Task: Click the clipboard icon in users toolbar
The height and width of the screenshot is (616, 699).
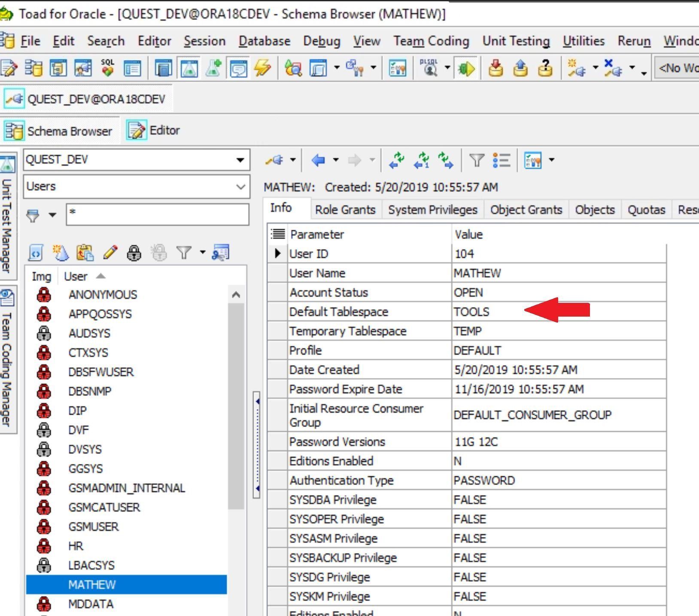Action: coord(85,253)
